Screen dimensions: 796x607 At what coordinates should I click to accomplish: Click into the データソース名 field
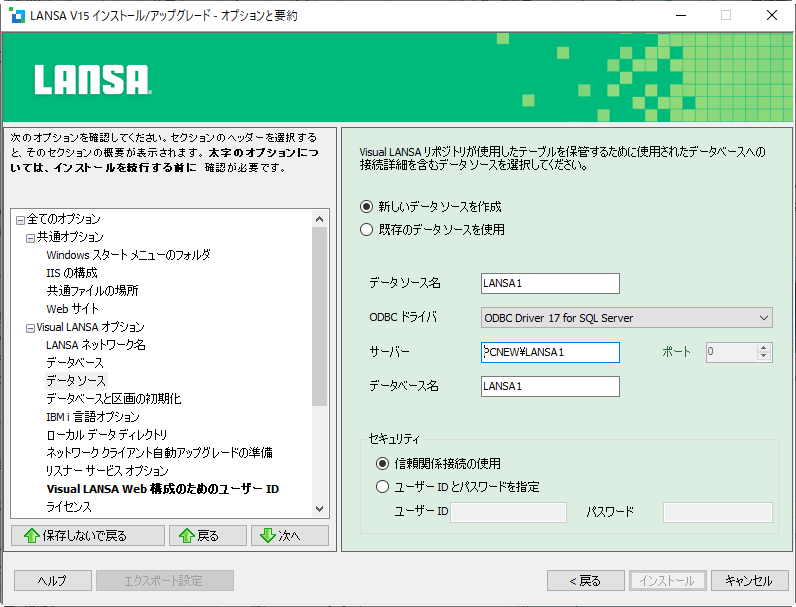coord(550,283)
